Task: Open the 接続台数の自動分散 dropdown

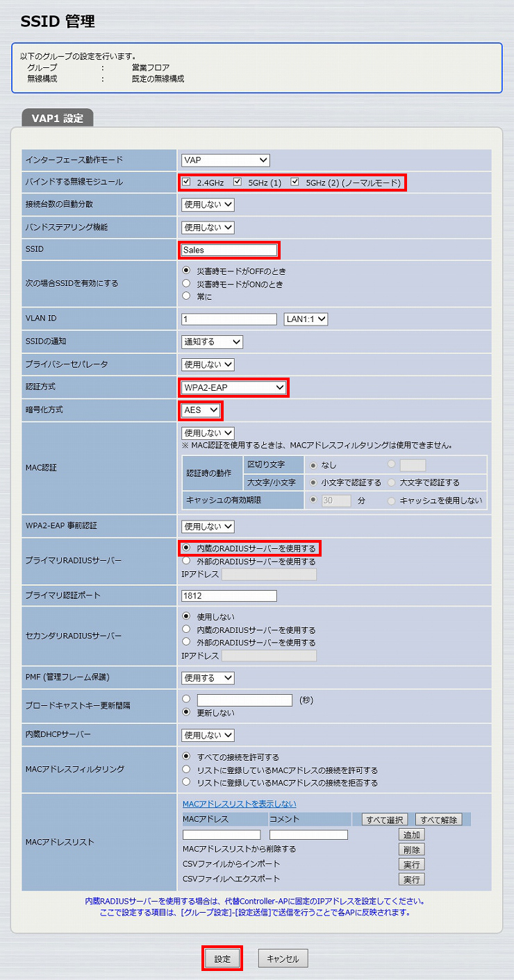Action: coord(208,205)
